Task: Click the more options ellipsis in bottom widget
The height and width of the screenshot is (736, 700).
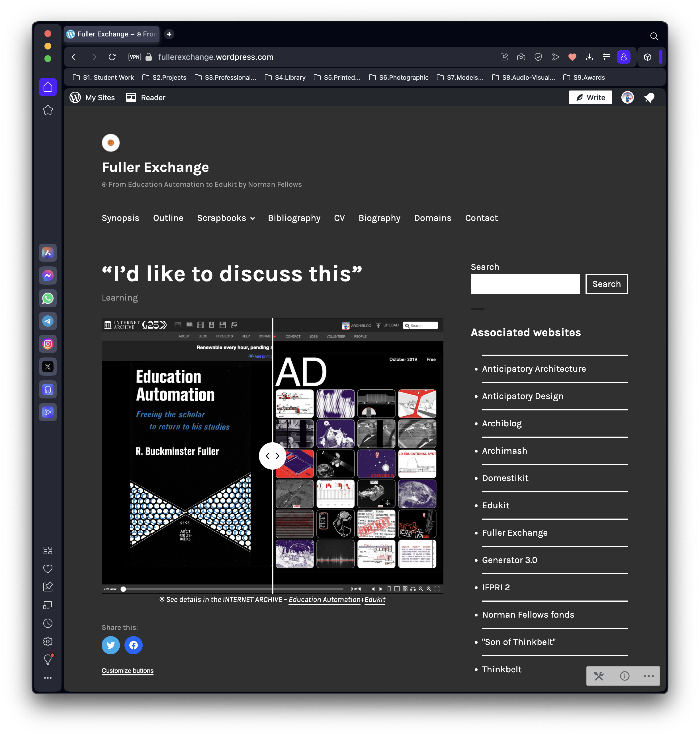Action: [648, 676]
